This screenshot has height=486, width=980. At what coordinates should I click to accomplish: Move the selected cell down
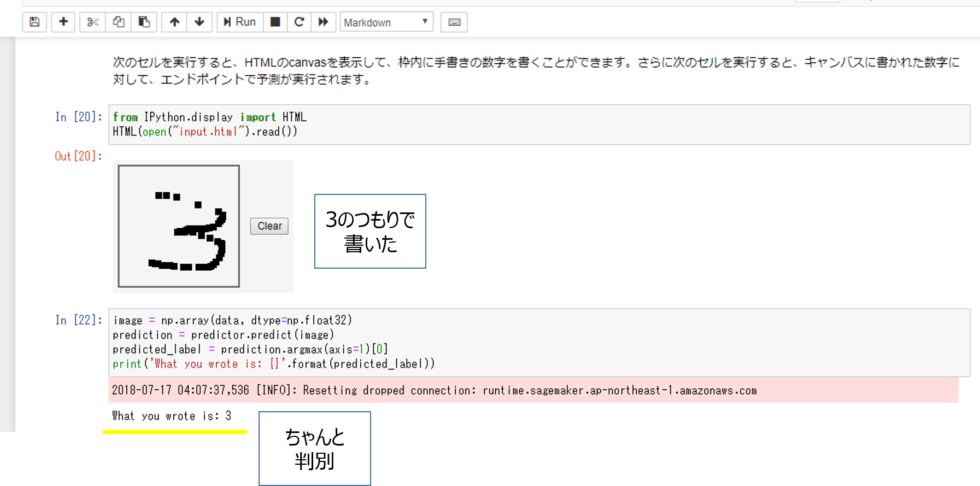pyautogui.click(x=199, y=22)
